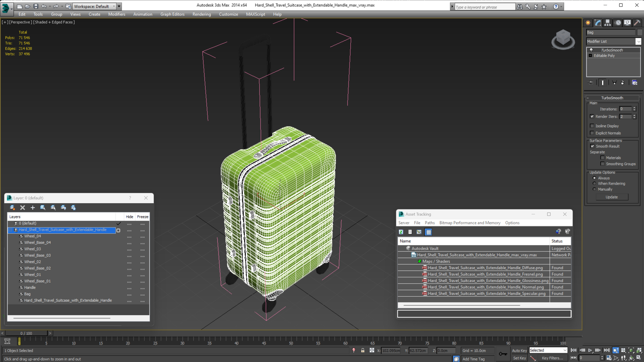The width and height of the screenshot is (644, 362).
Task: Enable Isoline Display checkbox
Action: click(592, 126)
